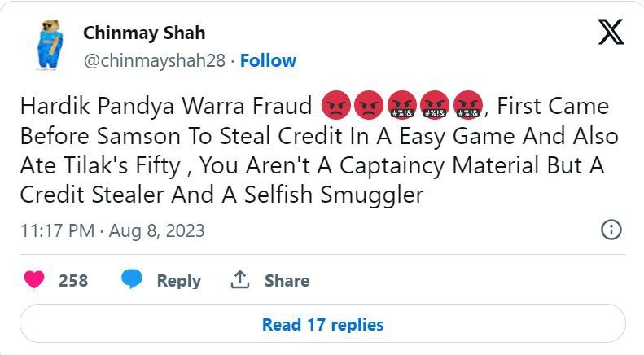Click the second angry red face emoji
Viewport: 644px width, 355px height.
click(x=369, y=107)
